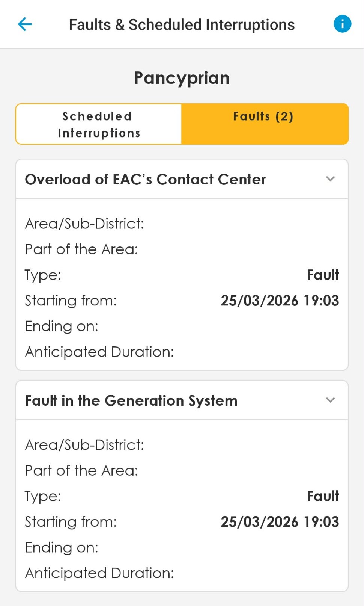
Task: Tap Fault type value in Generation System card
Action: click(x=323, y=496)
